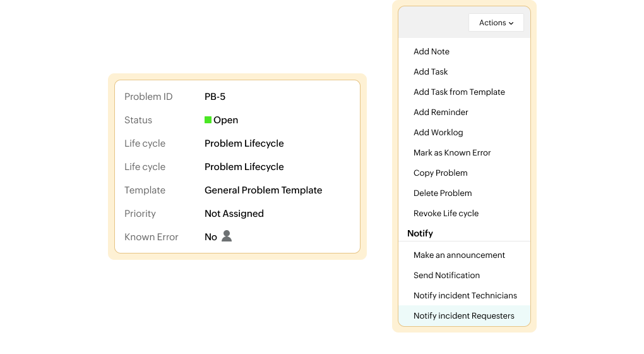
Task: Choose Delete Problem option
Action: [x=443, y=193]
